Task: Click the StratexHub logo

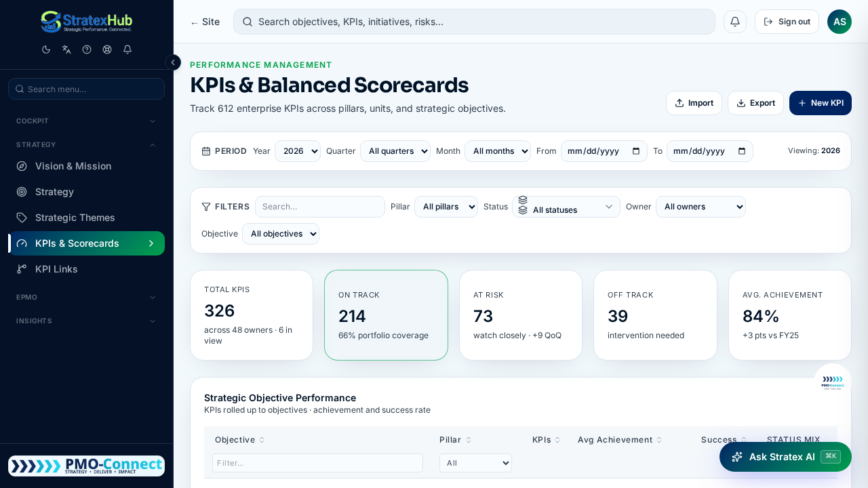Action: click(86, 22)
